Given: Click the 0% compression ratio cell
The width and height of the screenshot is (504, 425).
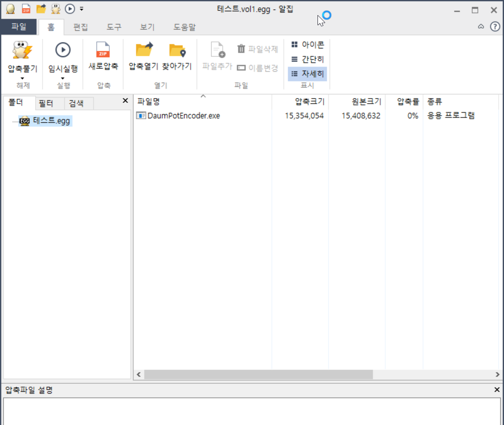Looking at the screenshot, I should (x=413, y=116).
